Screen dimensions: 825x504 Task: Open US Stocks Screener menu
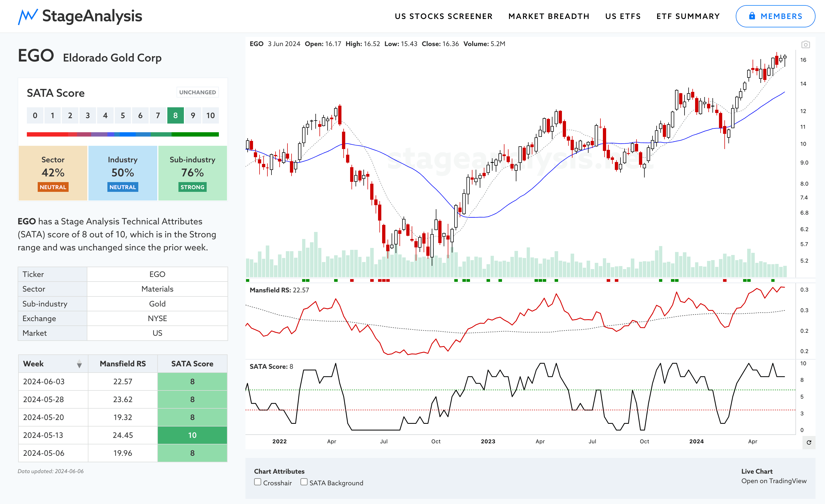[444, 16]
